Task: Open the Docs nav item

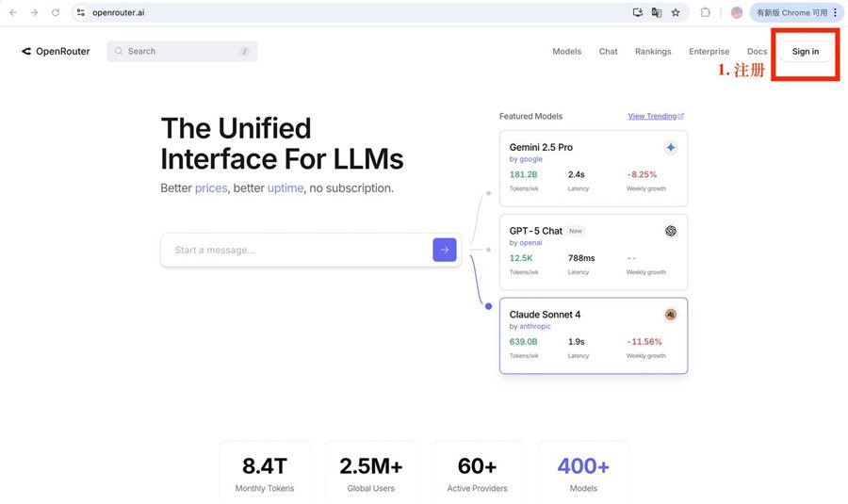Action: [758, 52]
